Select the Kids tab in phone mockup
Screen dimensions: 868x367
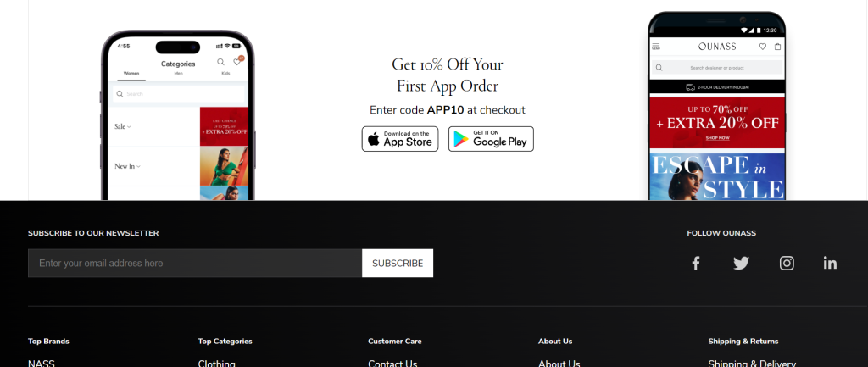click(x=225, y=74)
